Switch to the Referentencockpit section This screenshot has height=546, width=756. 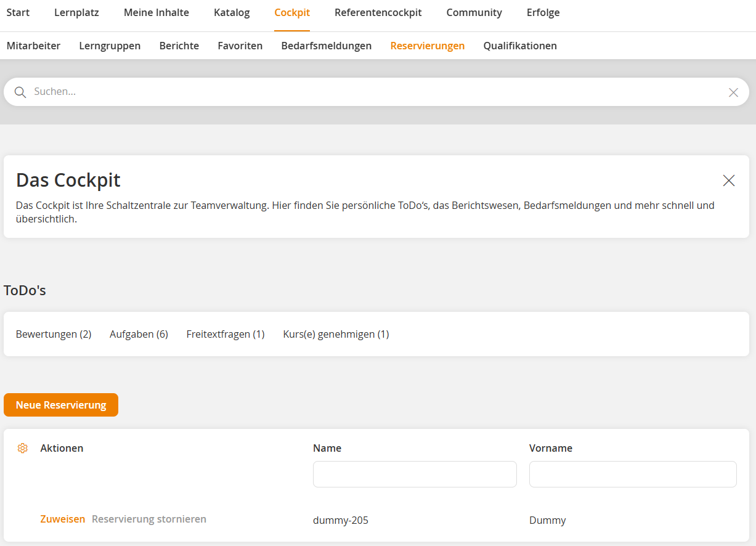[378, 12]
